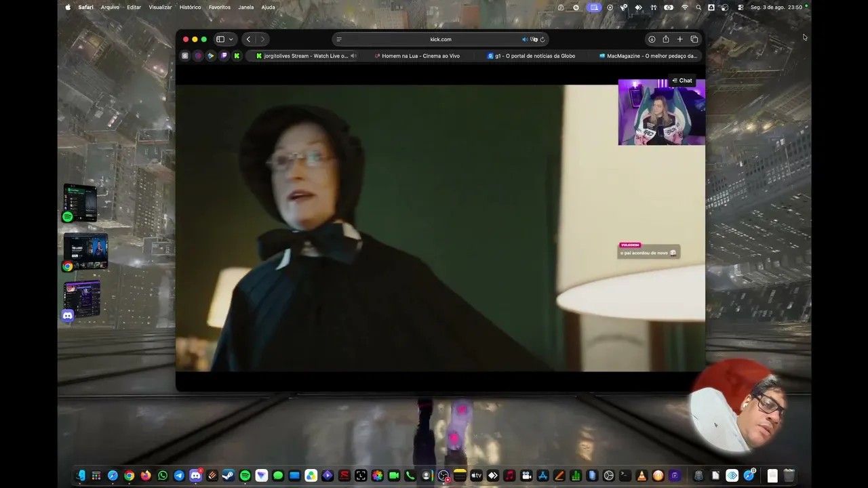Open the page reader menu icon in address bar
The height and width of the screenshot is (488, 868).
[339, 39]
